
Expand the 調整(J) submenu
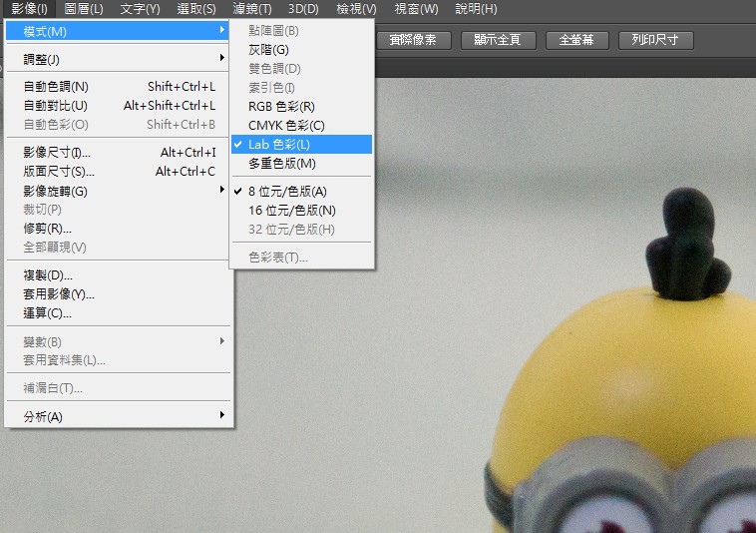(x=117, y=59)
